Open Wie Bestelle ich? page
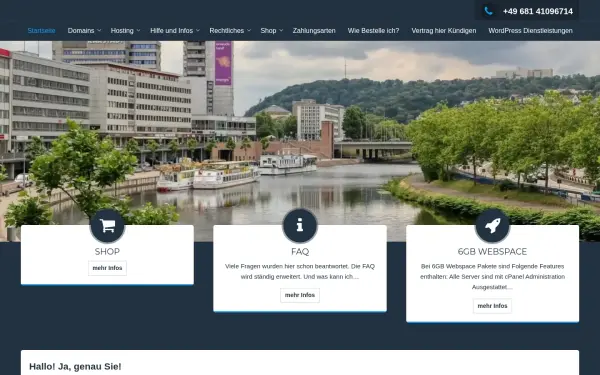Screen dimensions: 600x375 pyautogui.click(x=373, y=31)
